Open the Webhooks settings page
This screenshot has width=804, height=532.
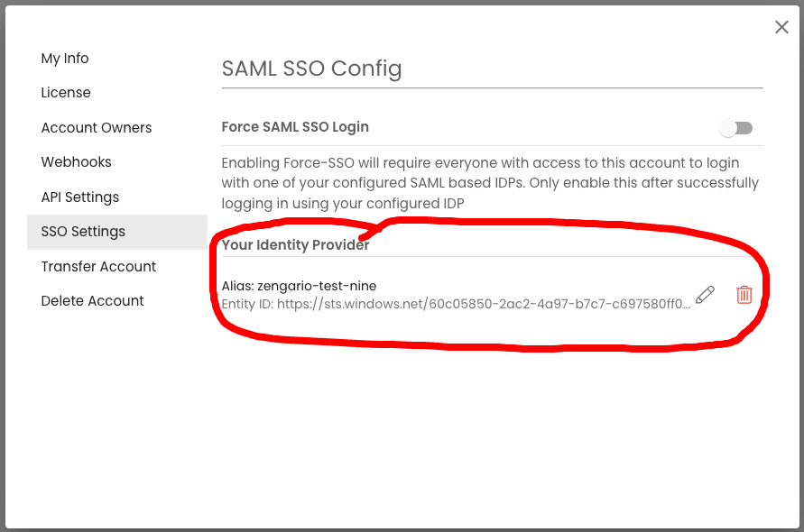coord(76,162)
